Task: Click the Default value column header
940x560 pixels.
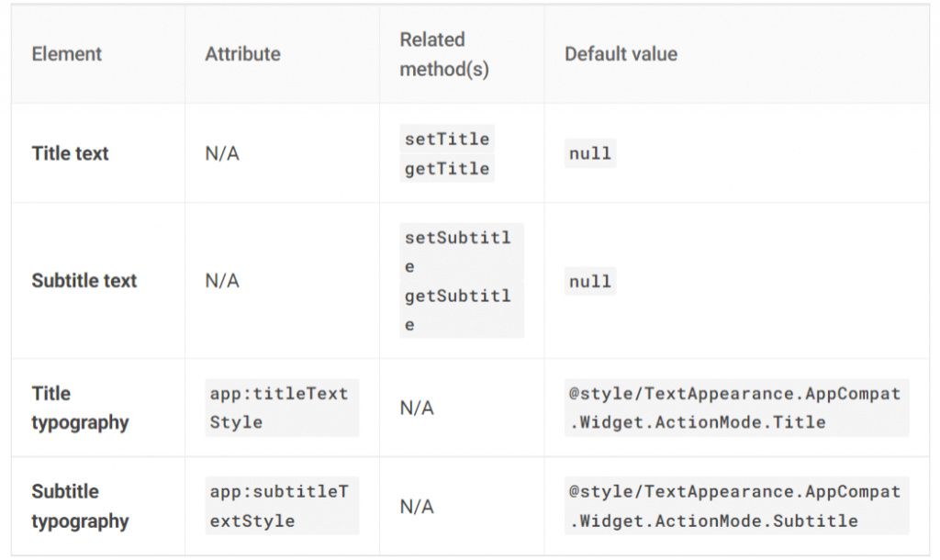Action: tap(621, 54)
